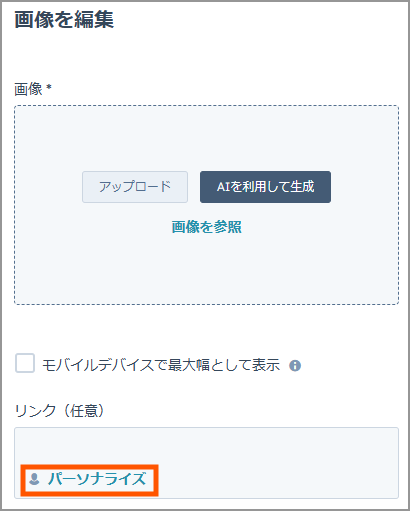Click the 画像 * field label
Viewport: 410px width, 511px height.
click(x=33, y=89)
